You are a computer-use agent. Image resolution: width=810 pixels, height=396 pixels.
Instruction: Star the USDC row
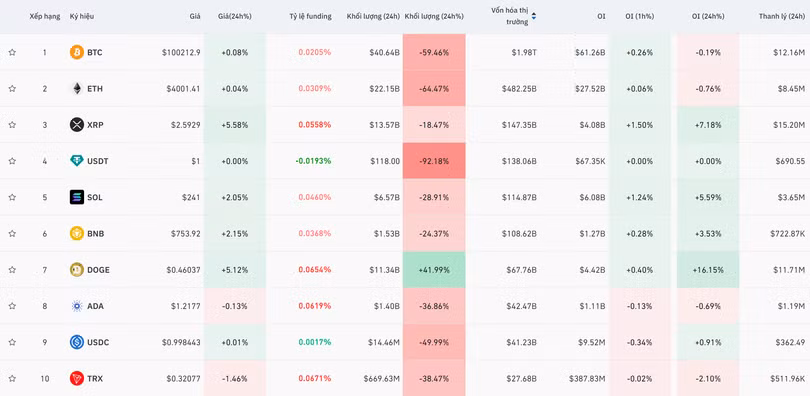pos(12,342)
